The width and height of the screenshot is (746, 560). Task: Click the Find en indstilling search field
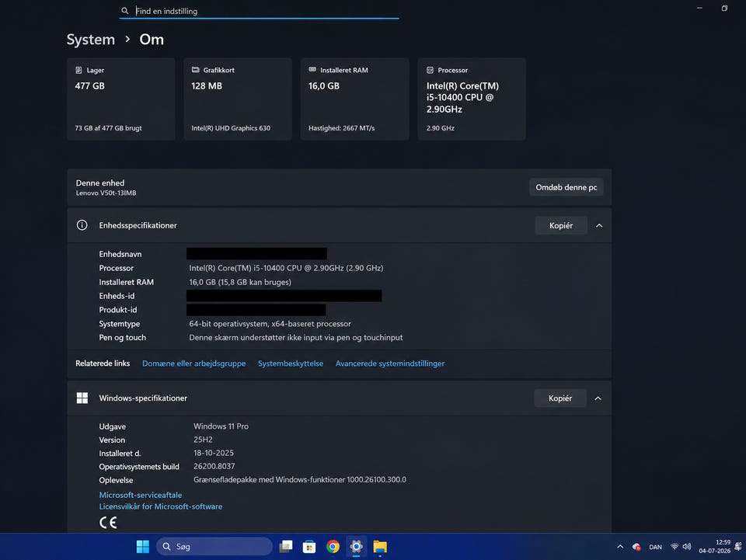tap(260, 11)
